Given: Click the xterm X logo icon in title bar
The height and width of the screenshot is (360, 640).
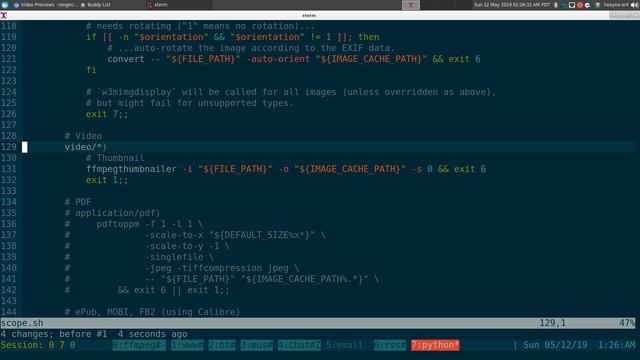Looking at the screenshot, I should (4, 16).
